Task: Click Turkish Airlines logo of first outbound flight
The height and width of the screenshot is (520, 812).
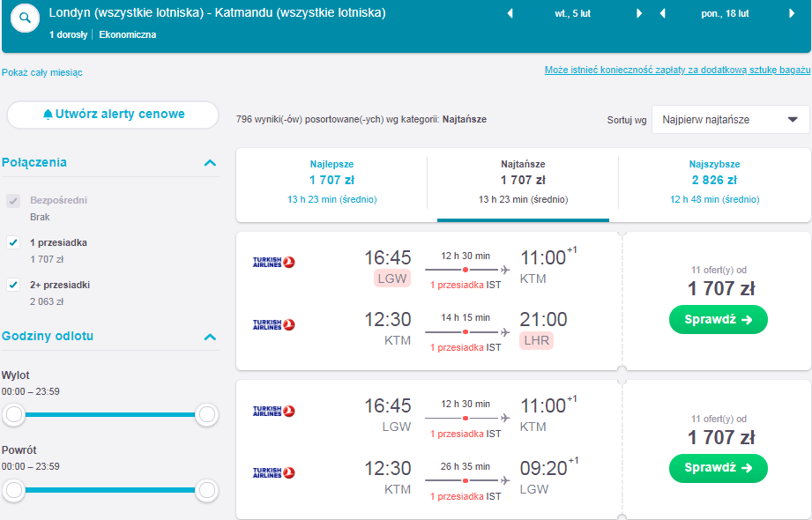Action: click(x=273, y=262)
